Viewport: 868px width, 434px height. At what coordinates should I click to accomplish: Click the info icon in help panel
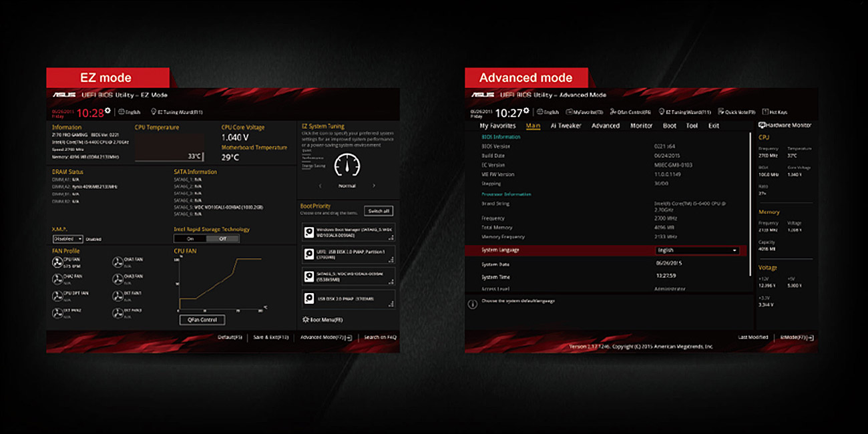pyautogui.click(x=472, y=304)
